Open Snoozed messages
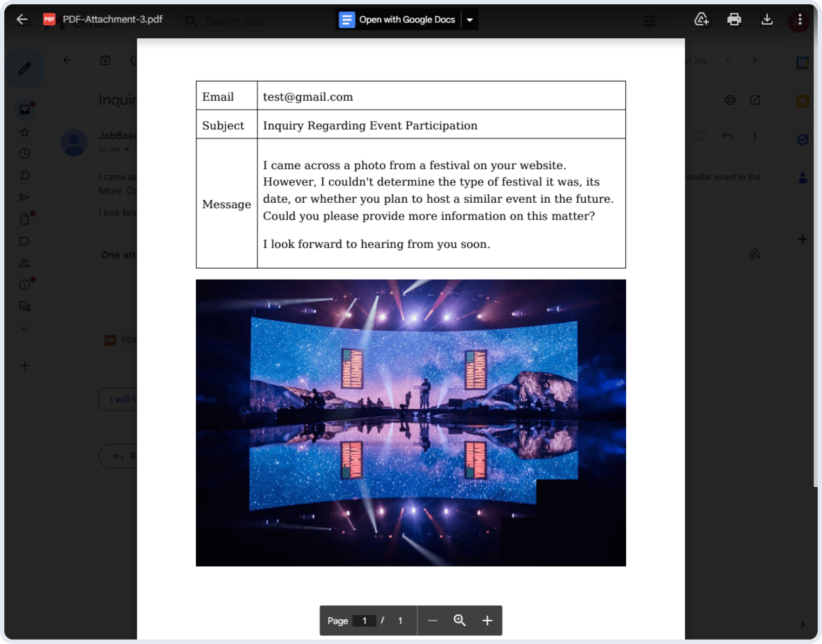The height and width of the screenshot is (644, 822). 24,153
